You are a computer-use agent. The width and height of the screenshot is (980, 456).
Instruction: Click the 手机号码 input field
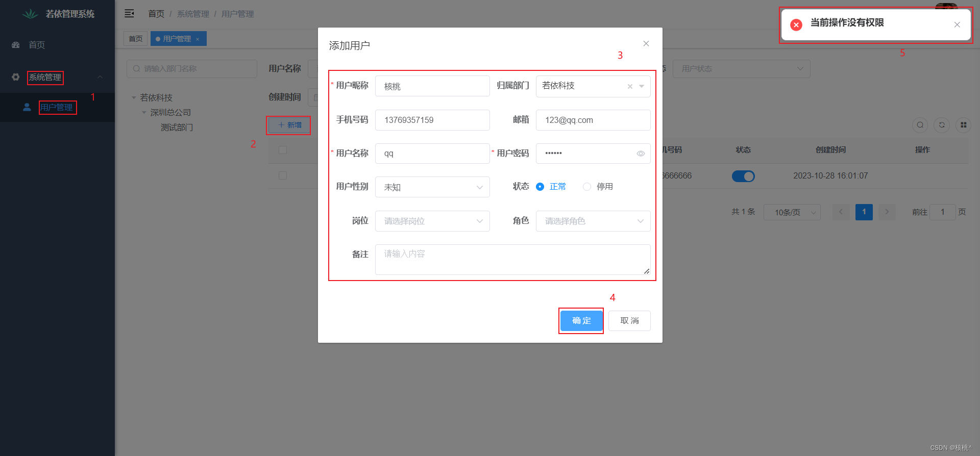click(432, 120)
